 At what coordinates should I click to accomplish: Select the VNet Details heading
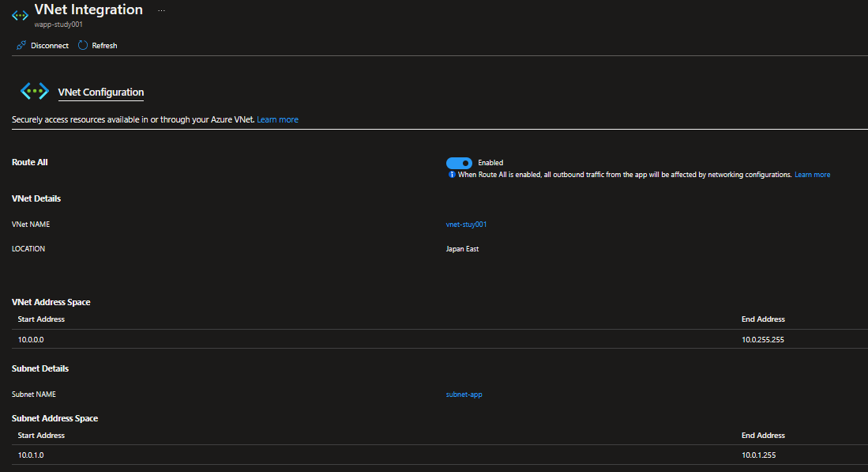36,198
